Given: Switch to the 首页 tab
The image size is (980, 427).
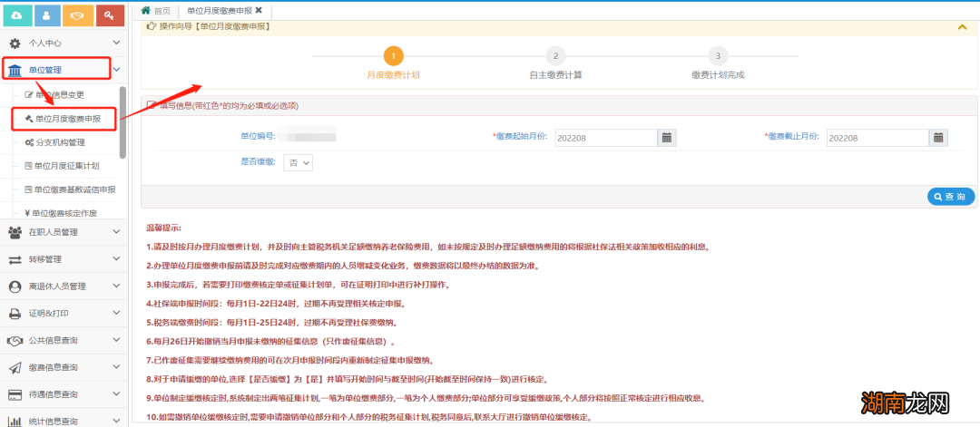Looking at the screenshot, I should (x=156, y=10).
